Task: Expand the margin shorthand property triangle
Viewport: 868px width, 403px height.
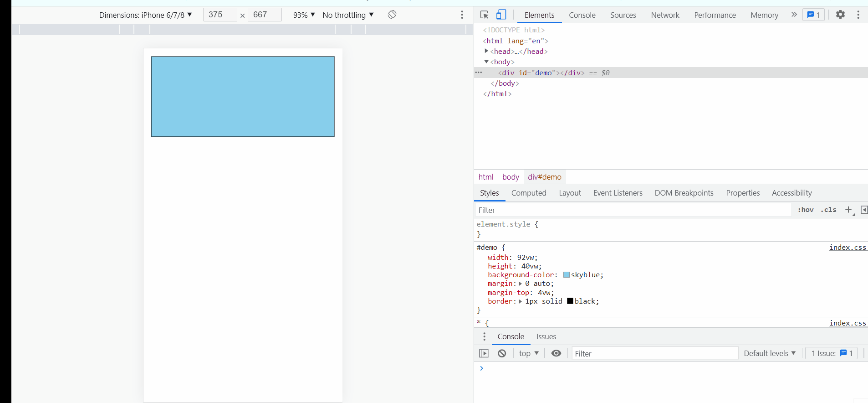Action: (x=520, y=284)
